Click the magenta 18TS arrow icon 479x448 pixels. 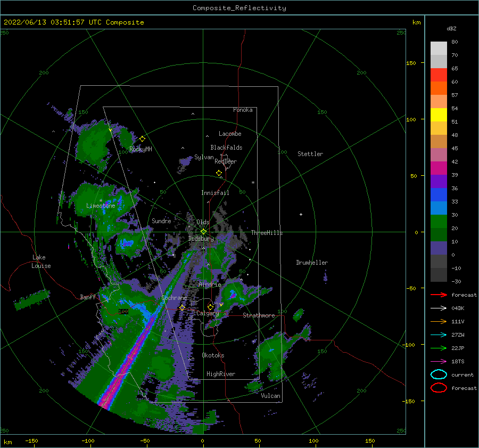(439, 362)
